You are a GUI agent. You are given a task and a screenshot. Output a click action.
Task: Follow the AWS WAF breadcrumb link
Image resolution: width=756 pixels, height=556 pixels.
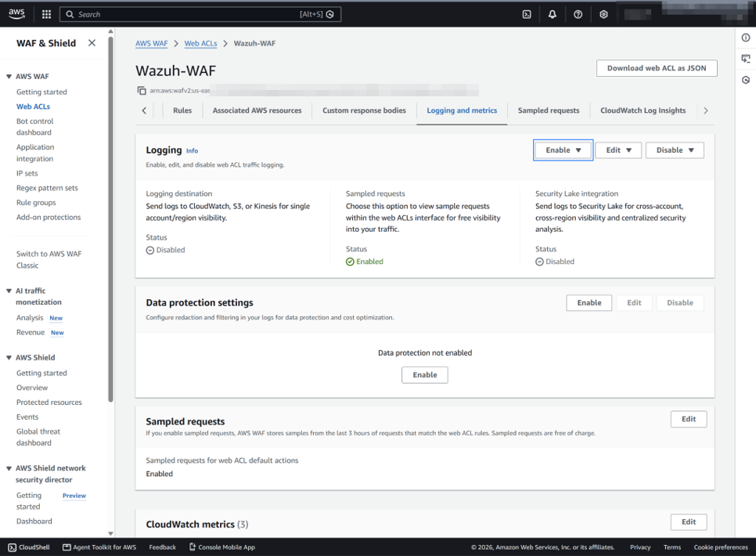(151, 43)
